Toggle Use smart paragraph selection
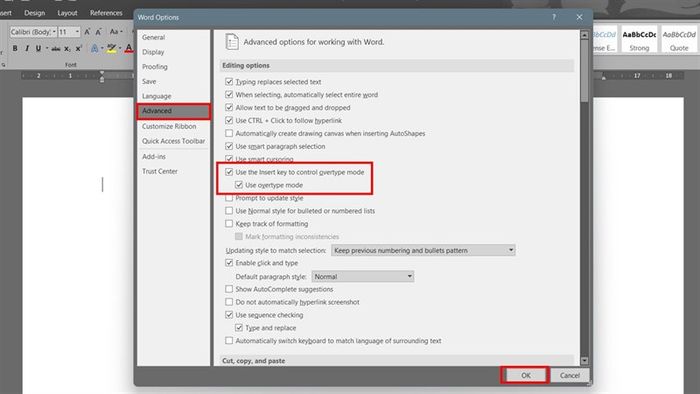The height and width of the screenshot is (394, 700). (229, 146)
